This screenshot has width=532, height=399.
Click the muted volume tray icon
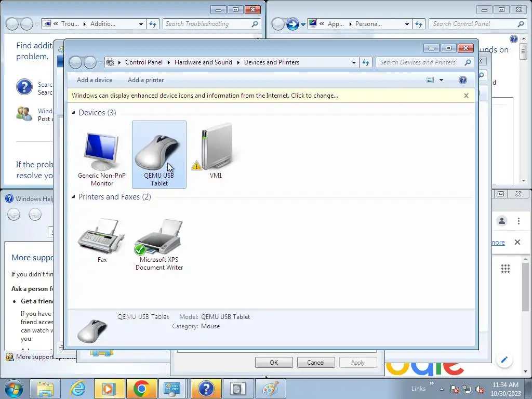click(x=480, y=389)
